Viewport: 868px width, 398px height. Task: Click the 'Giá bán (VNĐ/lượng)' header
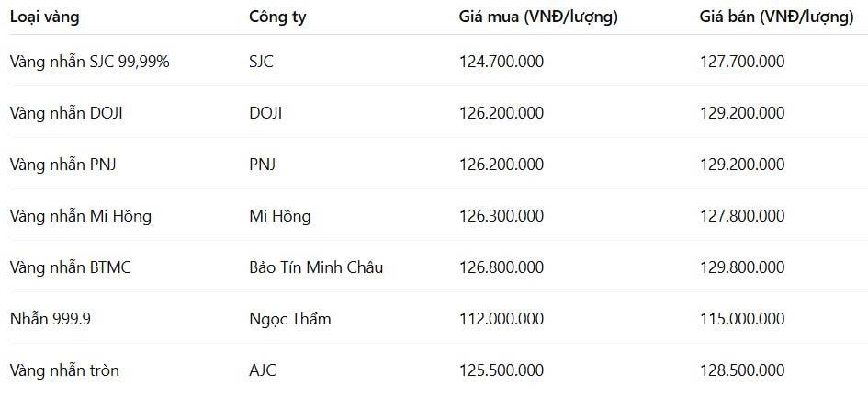[x=777, y=17]
